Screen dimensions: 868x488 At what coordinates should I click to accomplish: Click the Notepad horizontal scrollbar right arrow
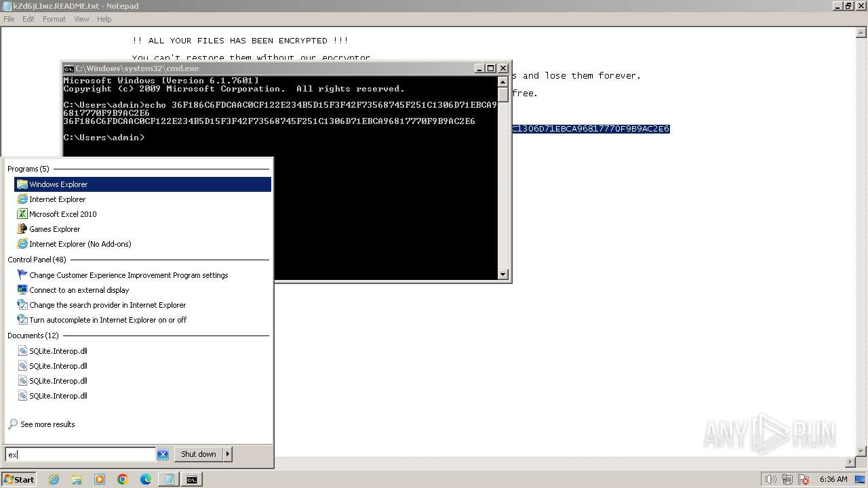pos(851,462)
